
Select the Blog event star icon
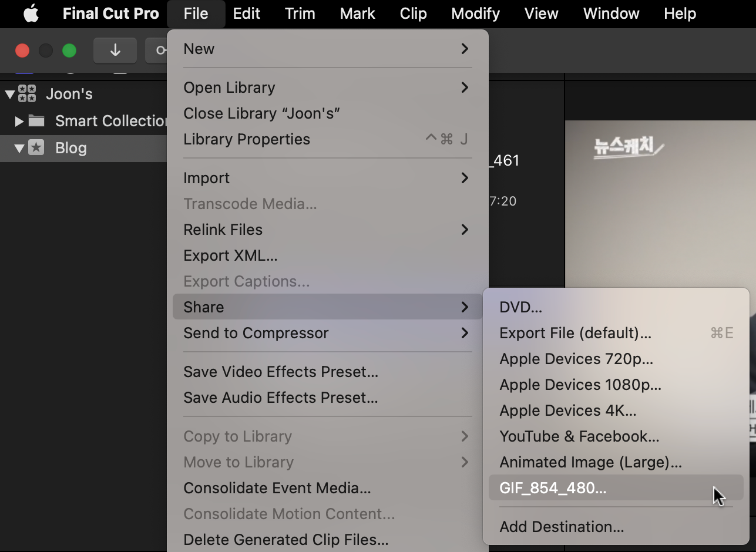click(36, 148)
